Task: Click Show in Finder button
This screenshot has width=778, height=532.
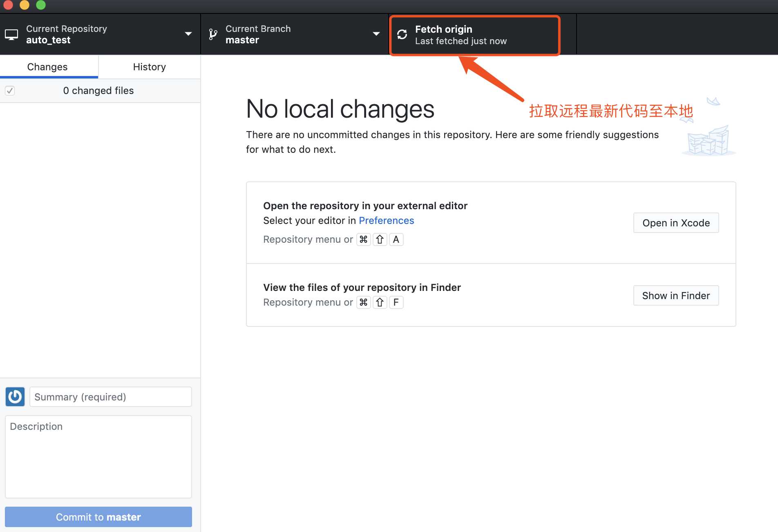Action: [676, 295]
